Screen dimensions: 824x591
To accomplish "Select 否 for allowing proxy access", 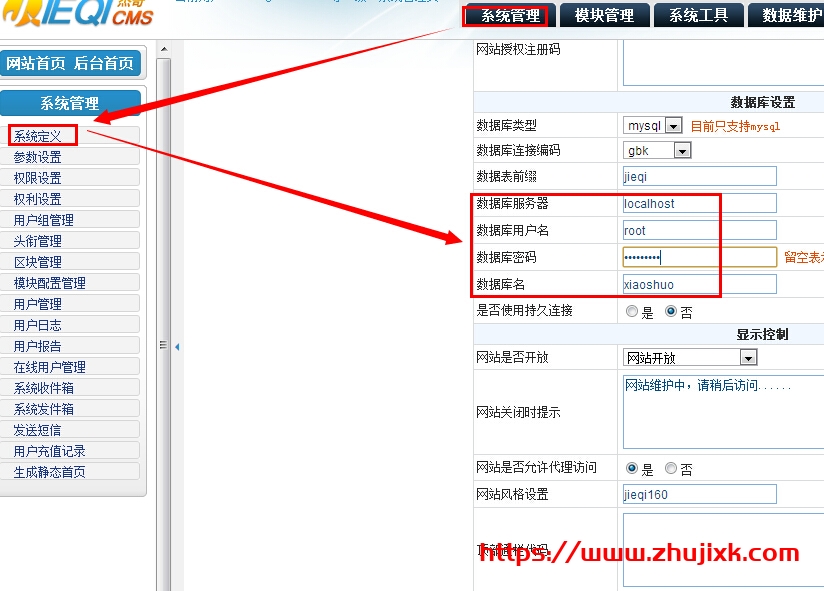I will pos(671,468).
